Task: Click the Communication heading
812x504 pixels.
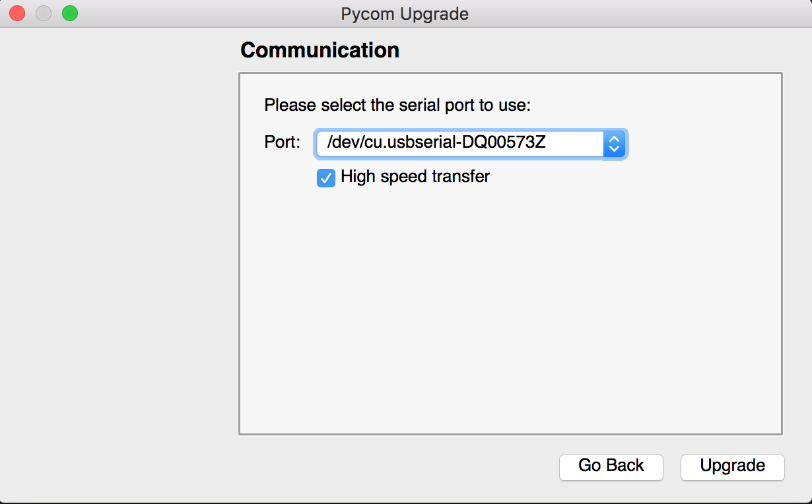Action: point(320,50)
